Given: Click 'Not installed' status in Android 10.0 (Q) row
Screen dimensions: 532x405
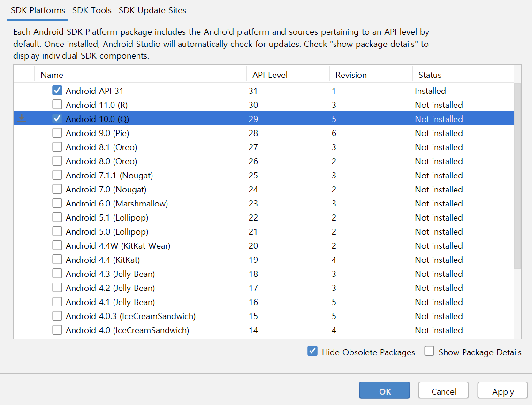Looking at the screenshot, I should point(439,119).
